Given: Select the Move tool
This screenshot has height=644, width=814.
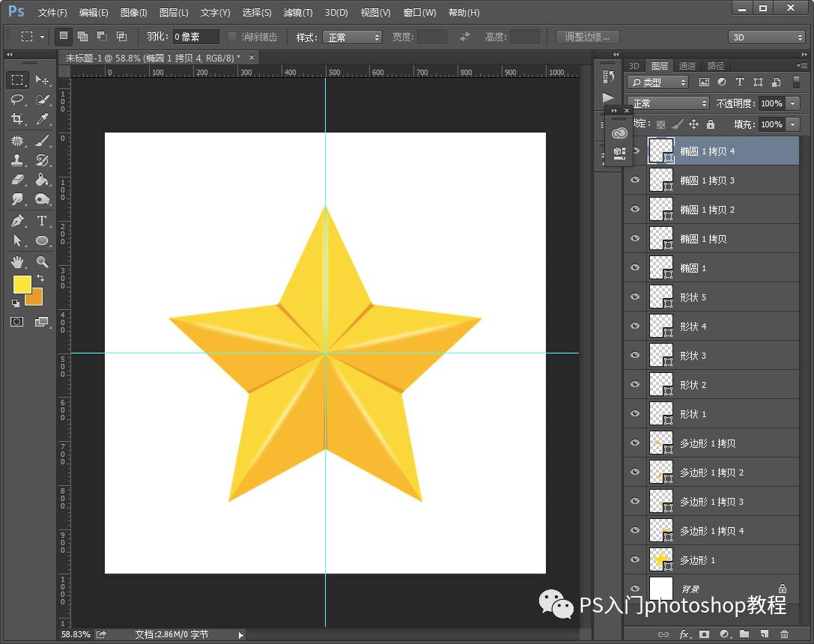Looking at the screenshot, I should 42,79.
